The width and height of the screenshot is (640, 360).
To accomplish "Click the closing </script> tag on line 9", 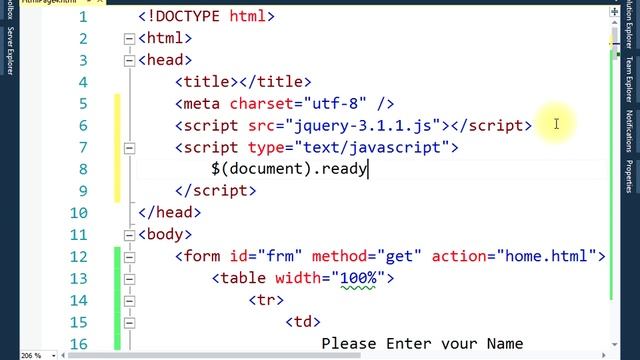I will pyautogui.click(x=216, y=191).
